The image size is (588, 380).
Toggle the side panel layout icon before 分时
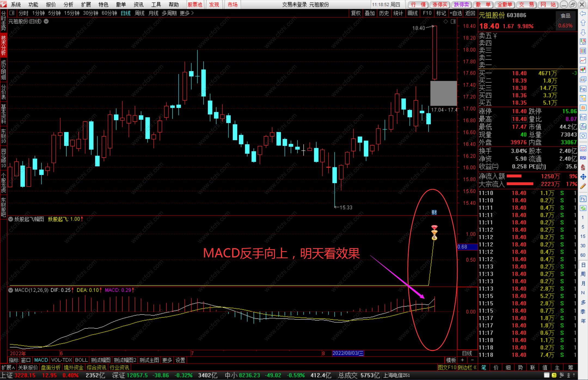click(x=12, y=13)
